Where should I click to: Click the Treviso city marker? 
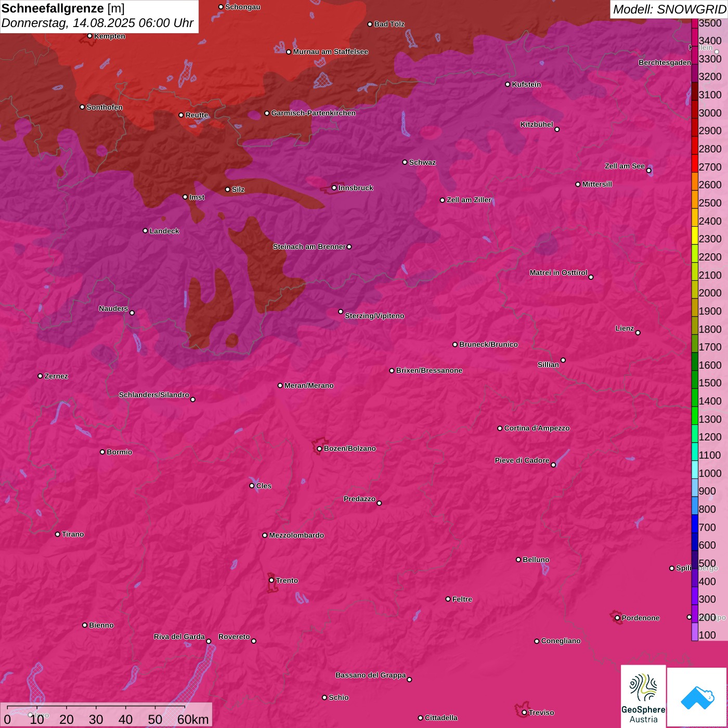click(524, 712)
